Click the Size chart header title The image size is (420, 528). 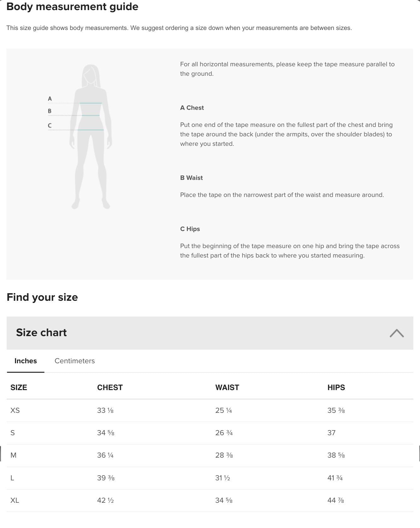click(41, 333)
